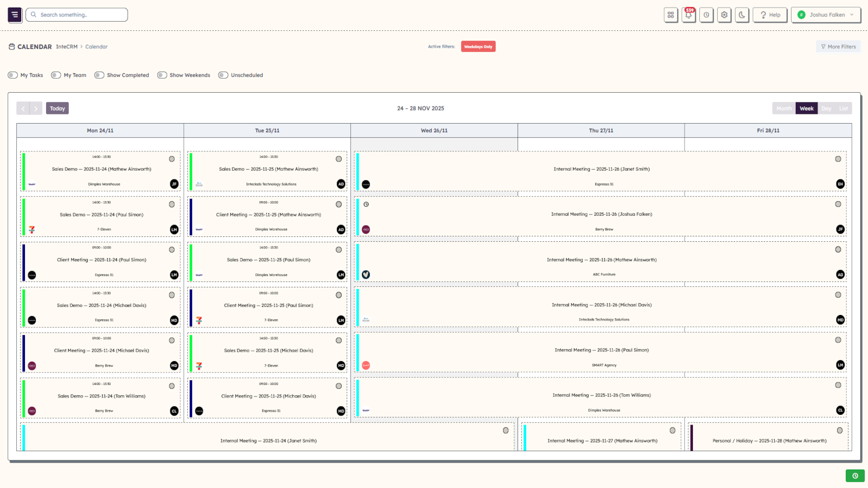Open the notifications bell with 539 alerts
868x488 pixels.
(688, 15)
